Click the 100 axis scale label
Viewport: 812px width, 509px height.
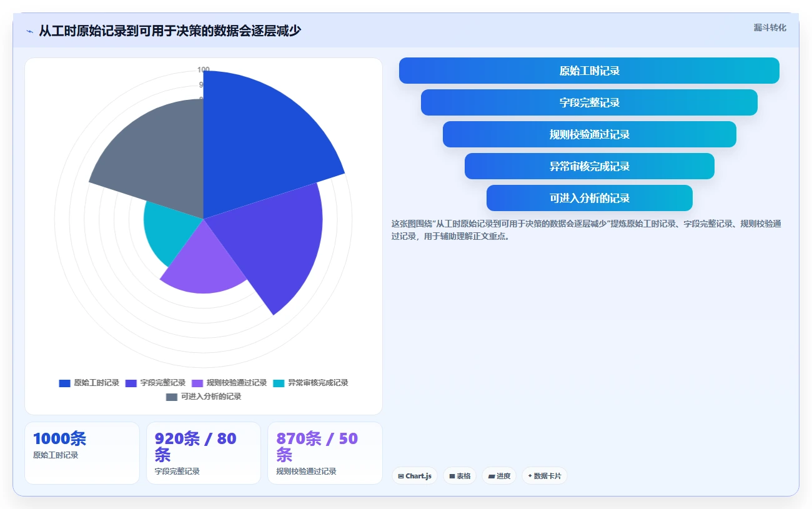(204, 70)
